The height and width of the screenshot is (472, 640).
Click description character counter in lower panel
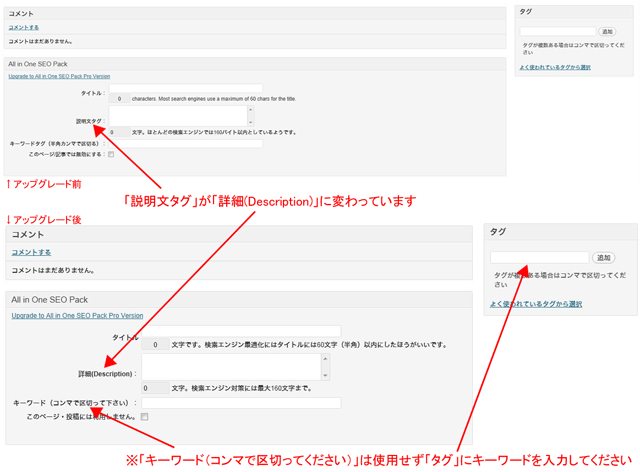tap(155, 388)
